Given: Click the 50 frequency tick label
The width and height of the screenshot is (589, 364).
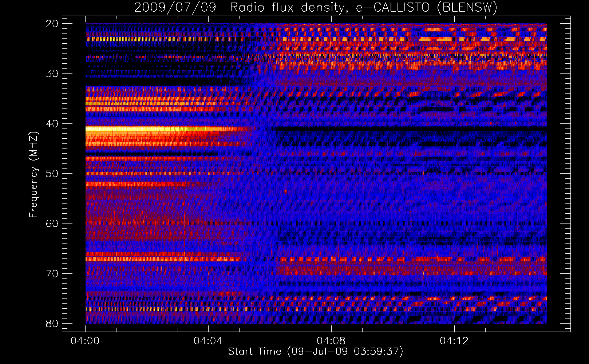Looking at the screenshot, I should [x=52, y=174].
